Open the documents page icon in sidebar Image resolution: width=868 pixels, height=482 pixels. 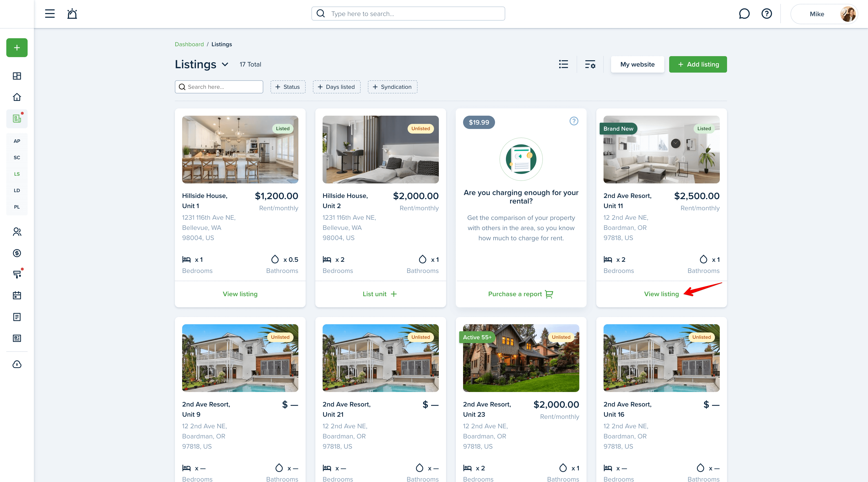(x=17, y=317)
